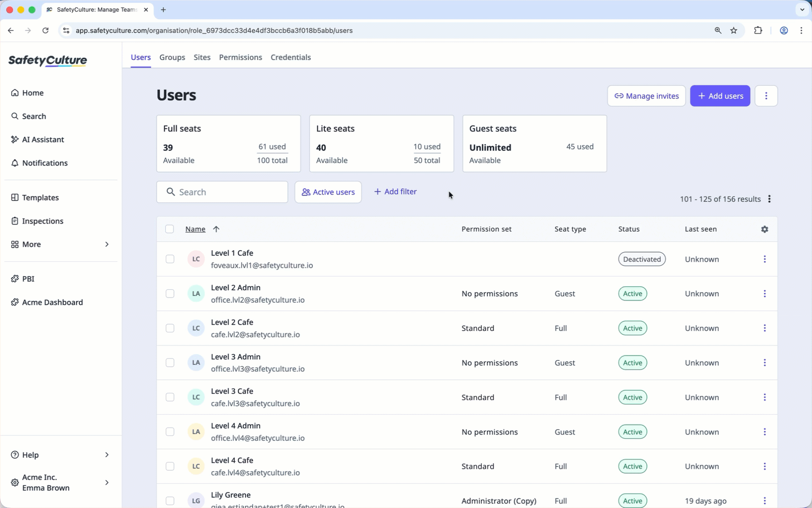The image size is (812, 508).
Task: Open the Chrome three-dot menu
Action: pyautogui.click(x=801, y=30)
